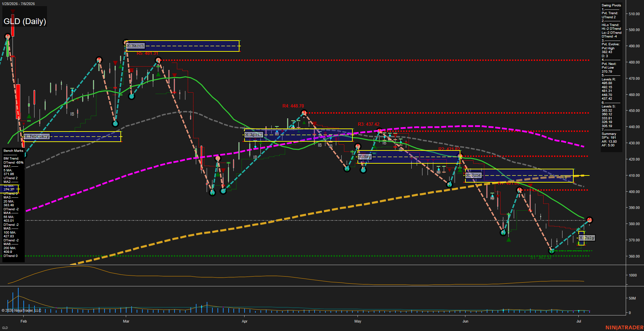Click the 1000 indicator axis label
Image resolution: width=644 pixels, height=331 pixels.
[633, 275]
